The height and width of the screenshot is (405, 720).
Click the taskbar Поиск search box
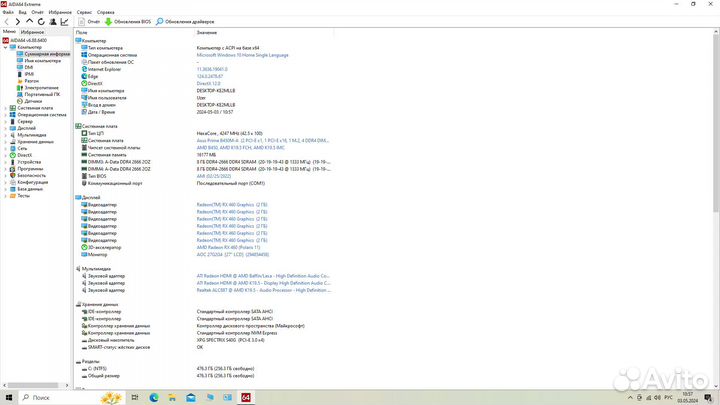pos(71,397)
